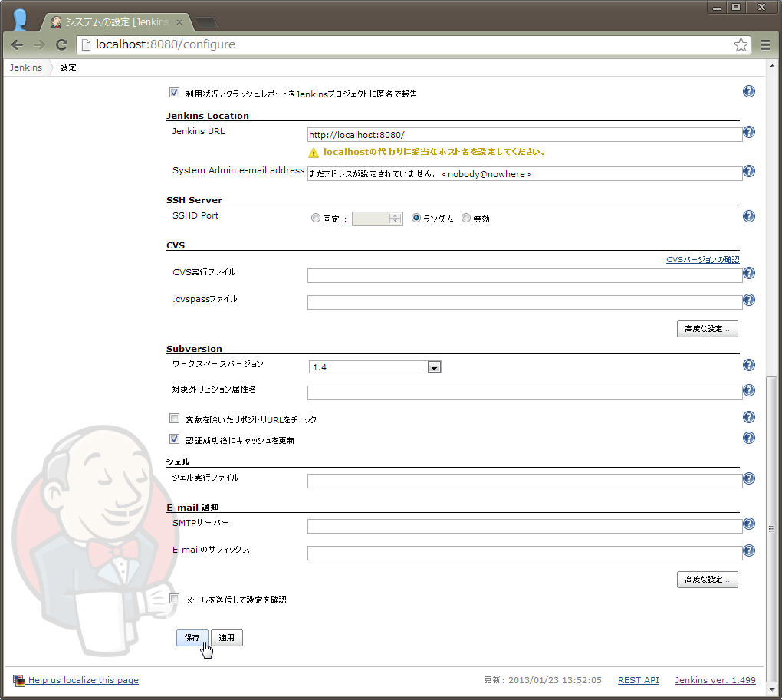The width and height of the screenshot is (782, 700).
Task: Open help for SSHD Port
Action: point(748,216)
